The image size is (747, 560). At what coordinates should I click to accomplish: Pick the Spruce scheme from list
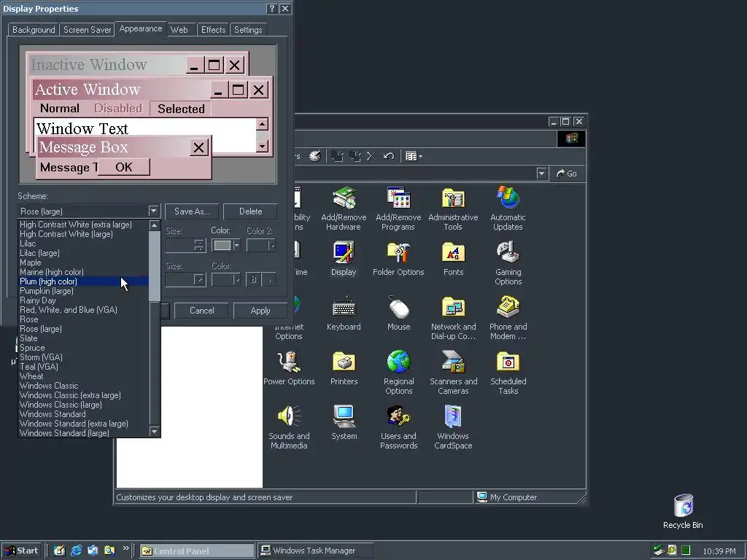pyautogui.click(x=83, y=348)
